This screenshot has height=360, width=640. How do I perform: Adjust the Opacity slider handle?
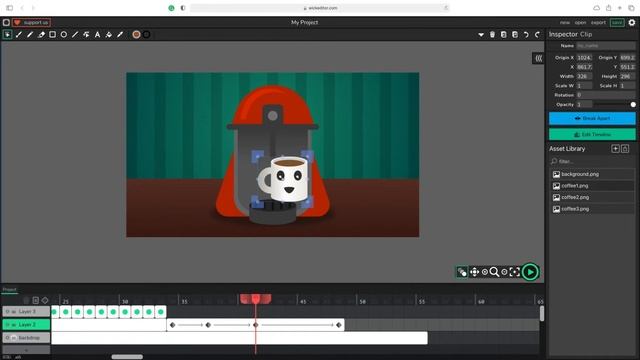tap(633, 104)
